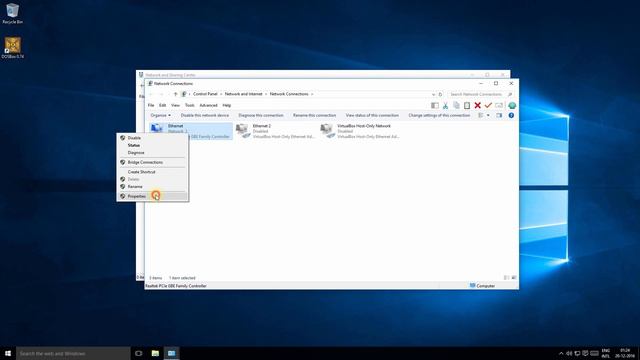Click the volume speaker tray icon
Image resolution: width=640 pixels, height=360 pixels.
[569, 353]
